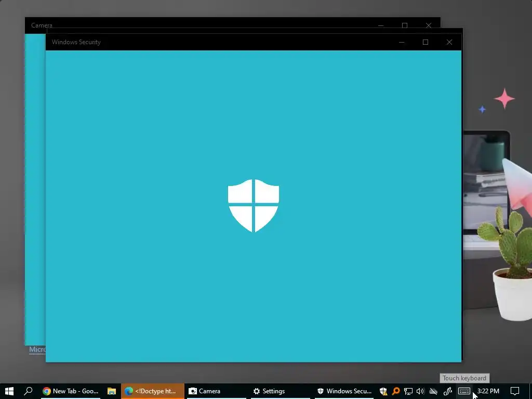Open the network status tray icon
532x399 pixels.
pyautogui.click(x=408, y=391)
